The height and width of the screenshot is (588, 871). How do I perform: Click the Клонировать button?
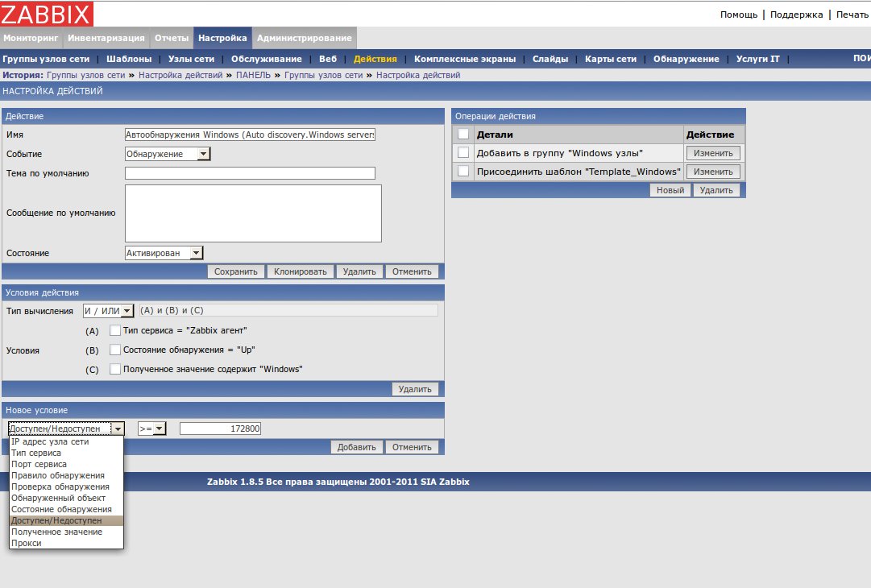coord(301,271)
